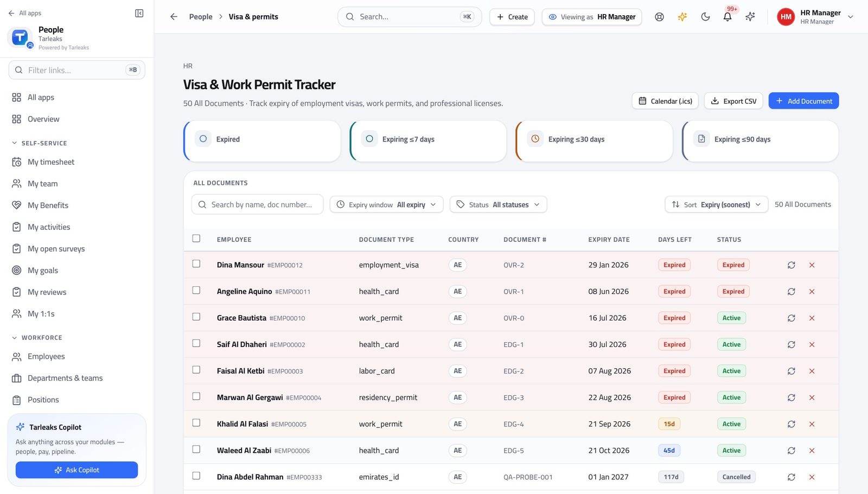Image resolution: width=868 pixels, height=494 pixels.
Task: Select Dina Mansour's row checkbox
Action: (x=196, y=264)
